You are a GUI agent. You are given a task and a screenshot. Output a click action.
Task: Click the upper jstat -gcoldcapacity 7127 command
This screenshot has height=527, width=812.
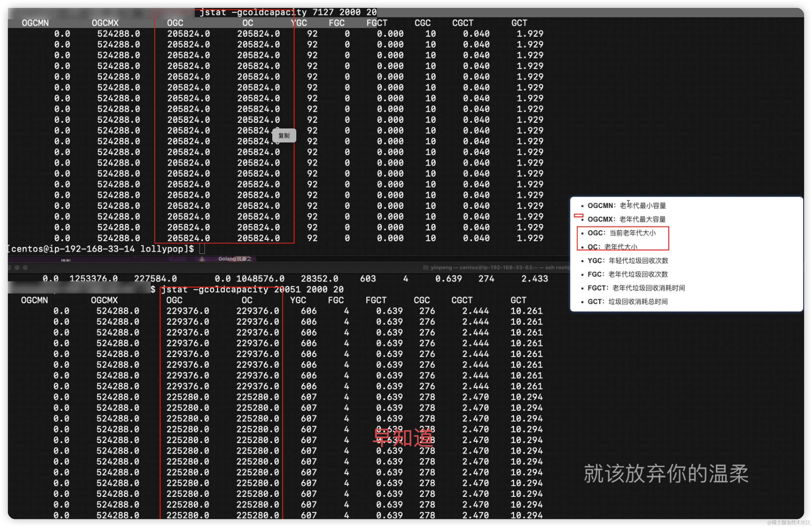point(288,13)
